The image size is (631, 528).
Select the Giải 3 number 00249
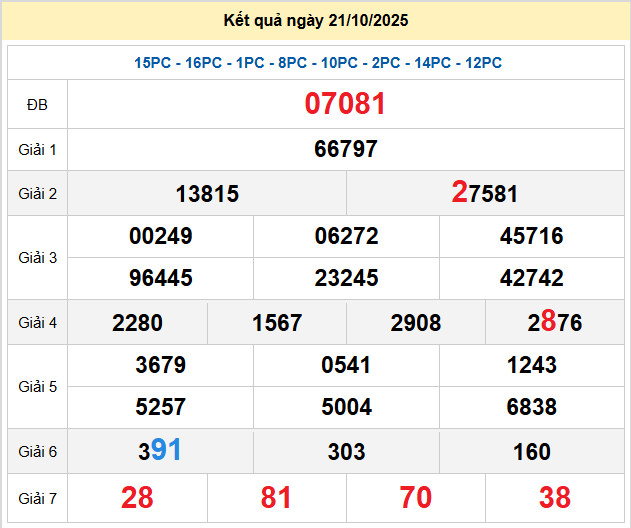[161, 237]
